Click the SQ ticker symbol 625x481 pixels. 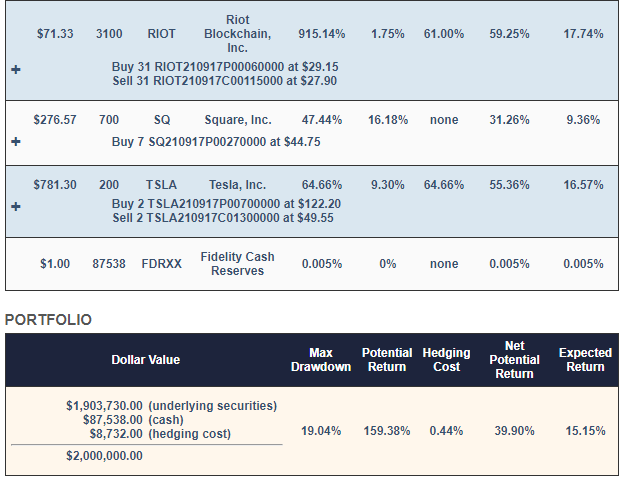162,120
